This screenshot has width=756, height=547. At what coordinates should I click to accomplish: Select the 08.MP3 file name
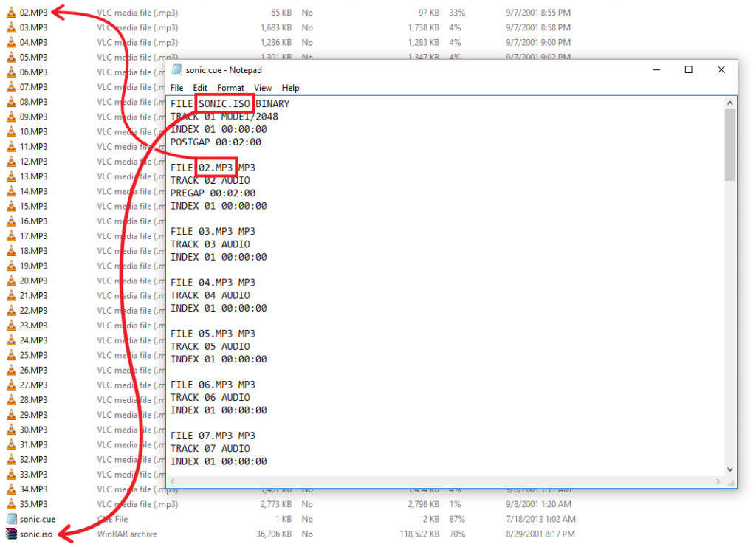tap(34, 102)
